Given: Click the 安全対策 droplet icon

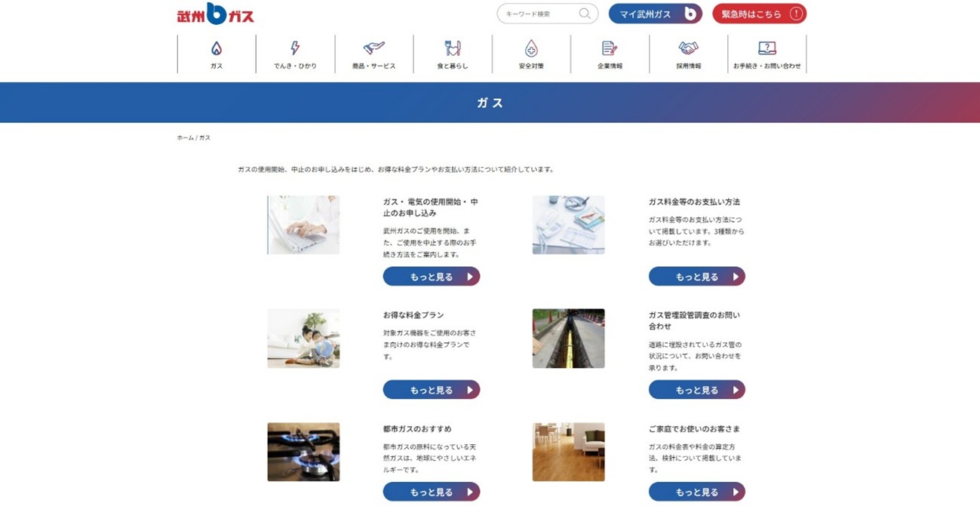Looking at the screenshot, I should click(531, 48).
